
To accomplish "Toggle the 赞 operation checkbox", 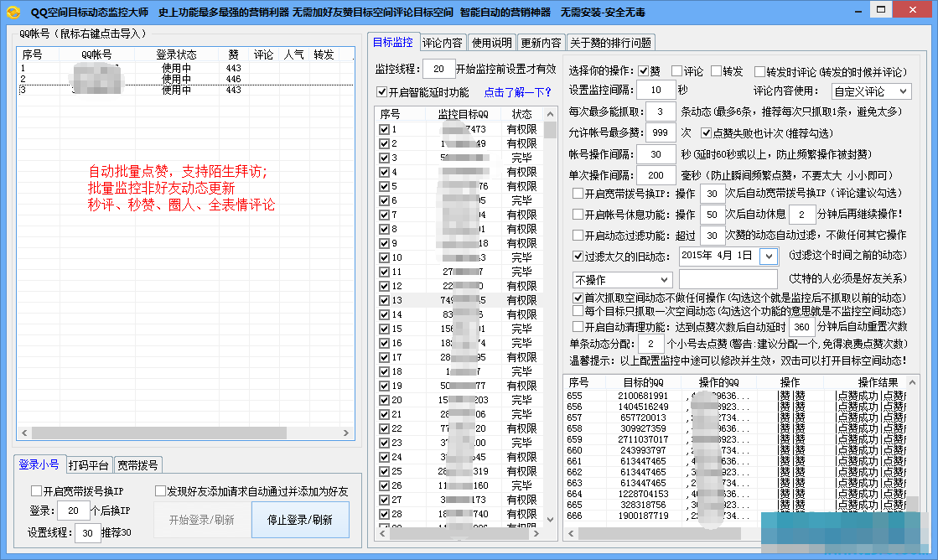I will (x=644, y=71).
